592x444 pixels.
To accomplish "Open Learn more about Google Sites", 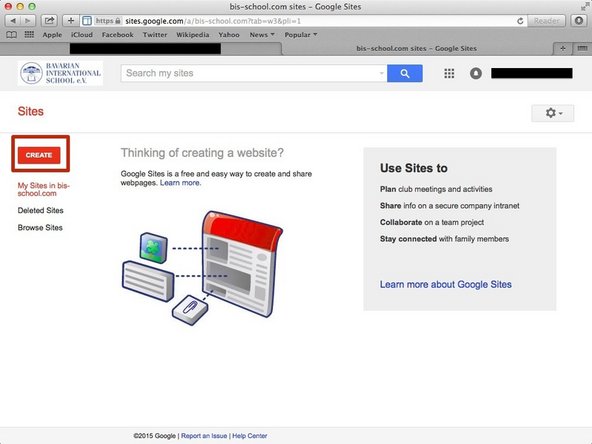I will pyautogui.click(x=446, y=284).
